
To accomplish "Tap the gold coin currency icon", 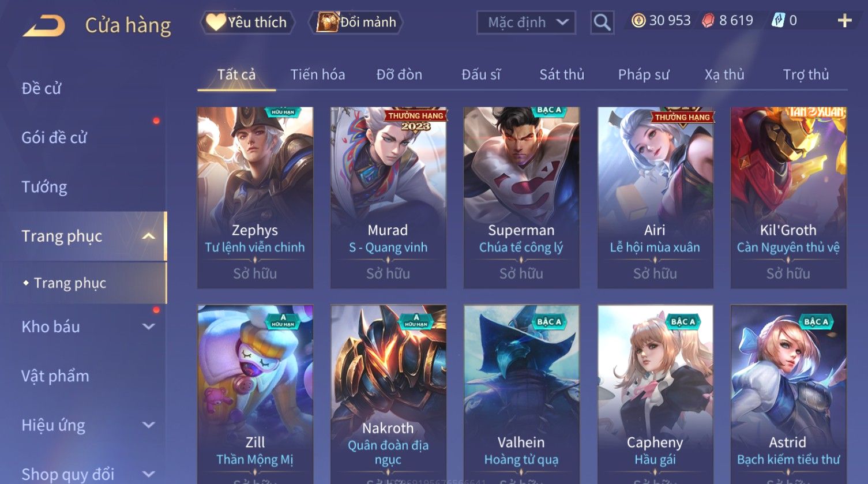I will click(x=638, y=21).
